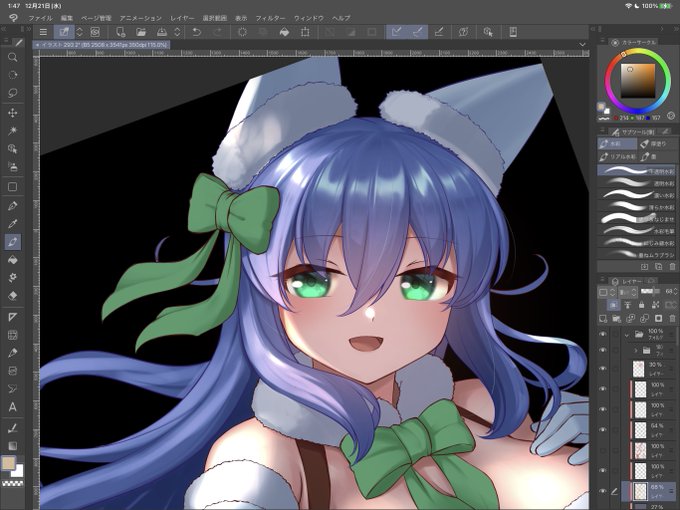Image resolution: width=680 pixels, height=510 pixels.
Task: Open the フィルター menu
Action: click(270, 18)
